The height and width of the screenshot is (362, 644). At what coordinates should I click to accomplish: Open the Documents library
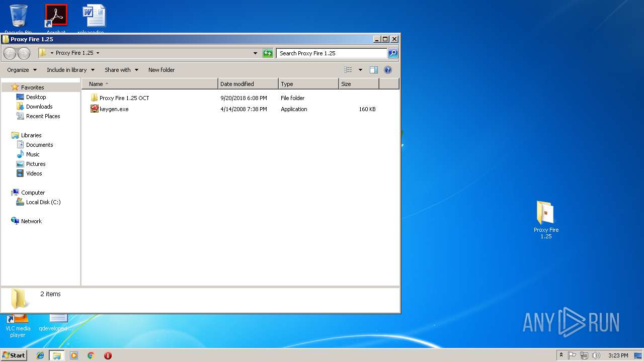pyautogui.click(x=39, y=145)
